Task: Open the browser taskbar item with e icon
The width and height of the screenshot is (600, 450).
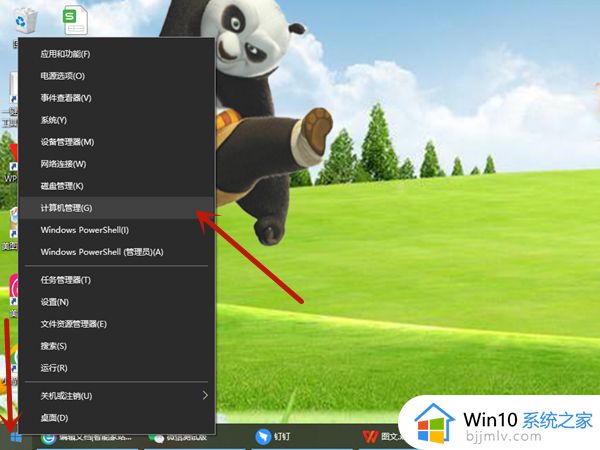Action: click(87, 437)
